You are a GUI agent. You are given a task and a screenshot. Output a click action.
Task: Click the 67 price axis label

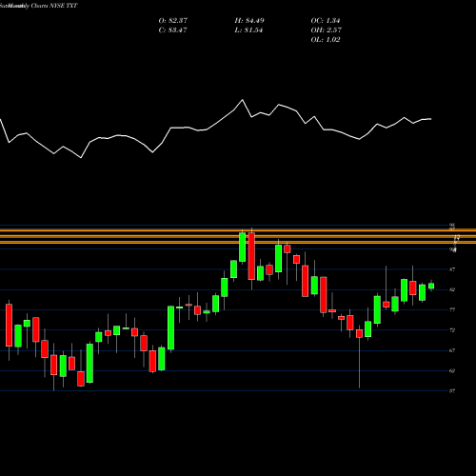[x=452, y=350]
